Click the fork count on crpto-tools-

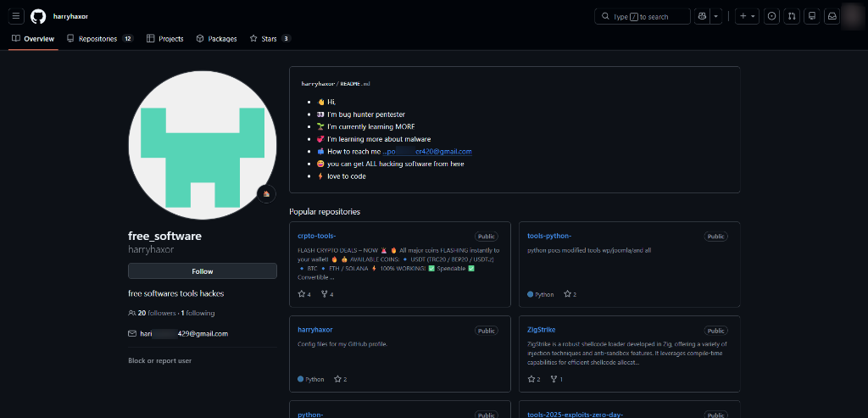327,294
